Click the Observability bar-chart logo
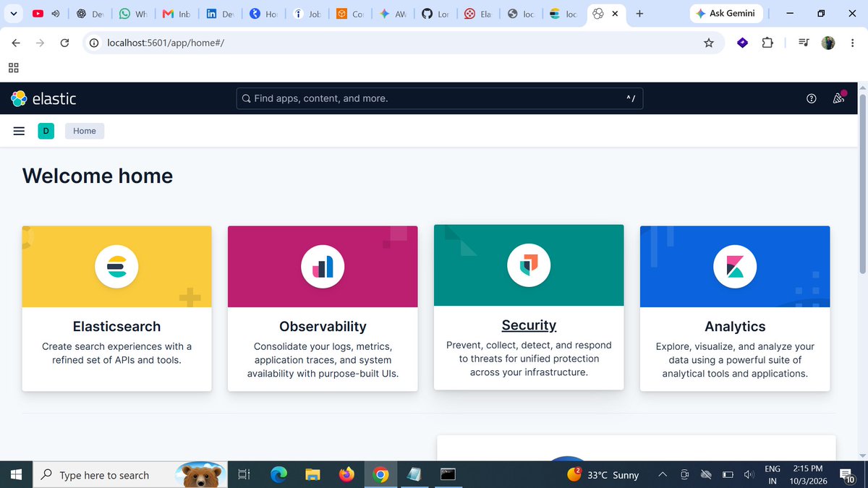868x488 pixels. 323,267
